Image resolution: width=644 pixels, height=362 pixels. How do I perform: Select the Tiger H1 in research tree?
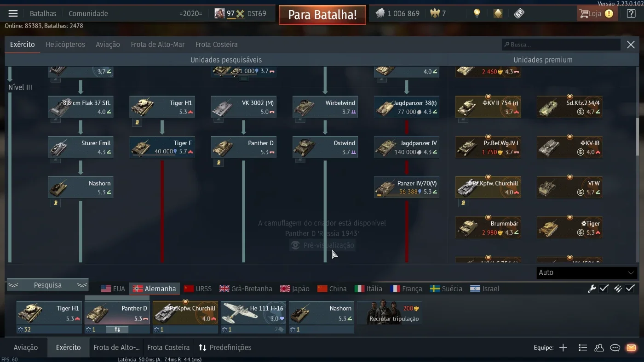click(x=162, y=107)
